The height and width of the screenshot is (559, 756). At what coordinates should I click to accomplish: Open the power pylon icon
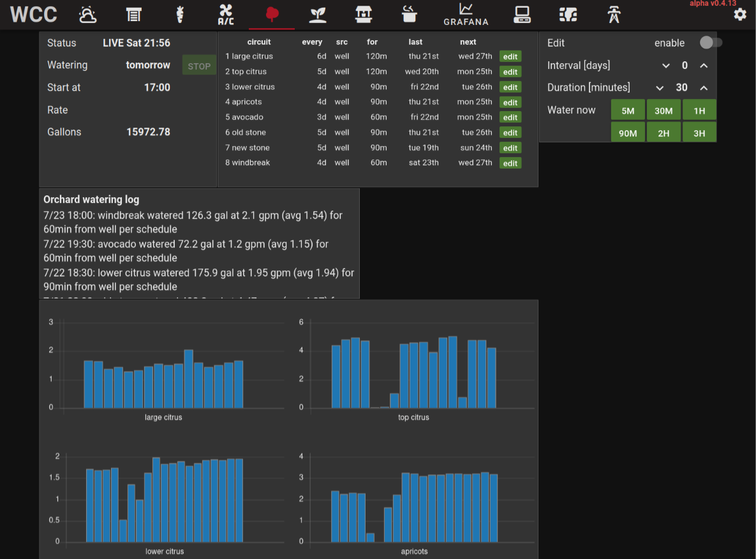click(614, 15)
